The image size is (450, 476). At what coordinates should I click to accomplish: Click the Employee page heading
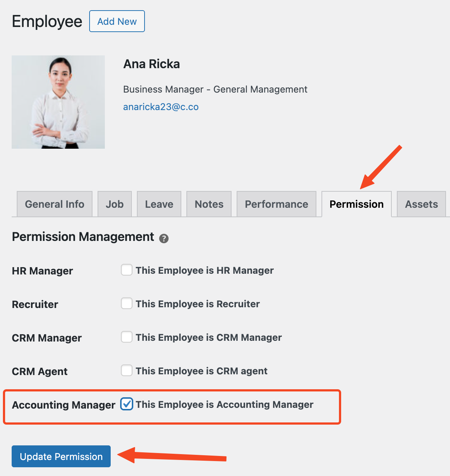pyautogui.click(x=47, y=22)
